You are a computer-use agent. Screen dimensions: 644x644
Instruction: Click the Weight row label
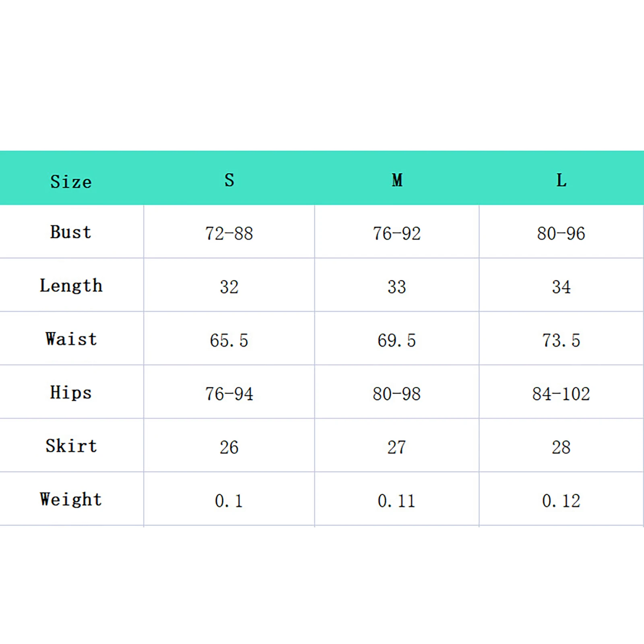(x=71, y=500)
